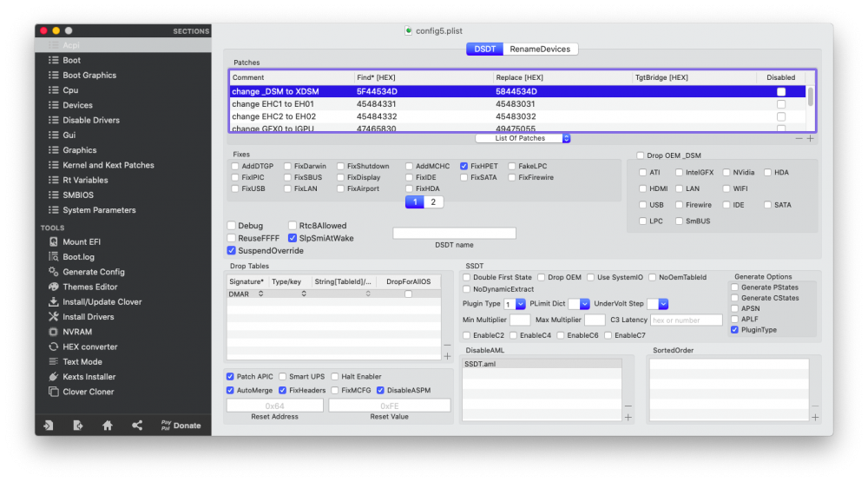
Task: Select SSDT.aml in DisableAML list
Action: click(542, 364)
